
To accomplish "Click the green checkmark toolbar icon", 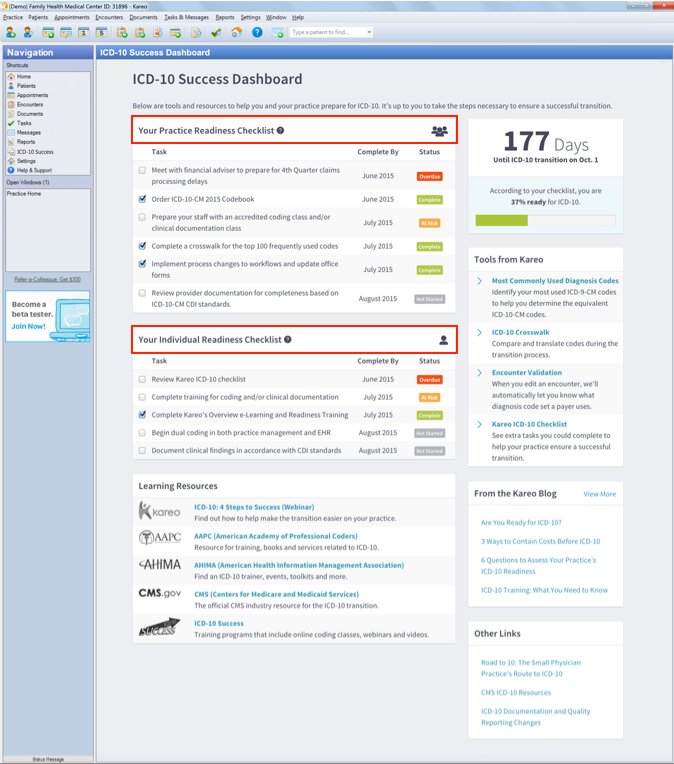I will (216, 32).
